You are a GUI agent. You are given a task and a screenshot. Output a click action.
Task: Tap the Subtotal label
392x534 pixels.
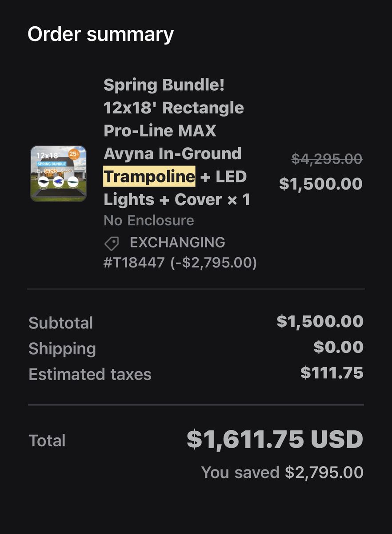[x=61, y=323]
